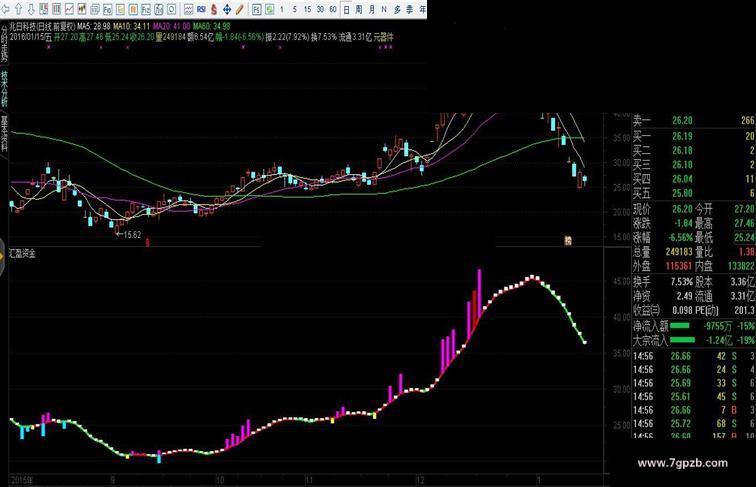Select the yearly (年) period
Viewport: 756px width, 487px height.
422,9
